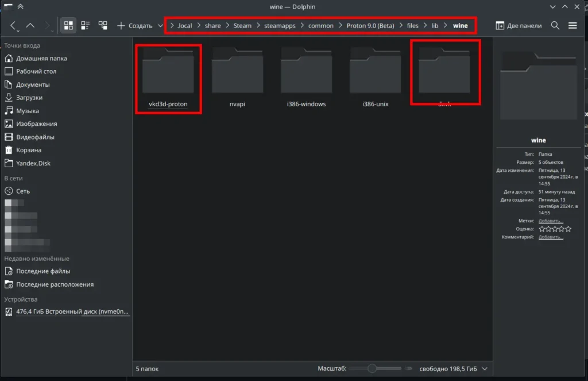Viewport: 588px width, 381px height.
Task: Click the window menu icon in titlebar
Action: click(8, 6)
